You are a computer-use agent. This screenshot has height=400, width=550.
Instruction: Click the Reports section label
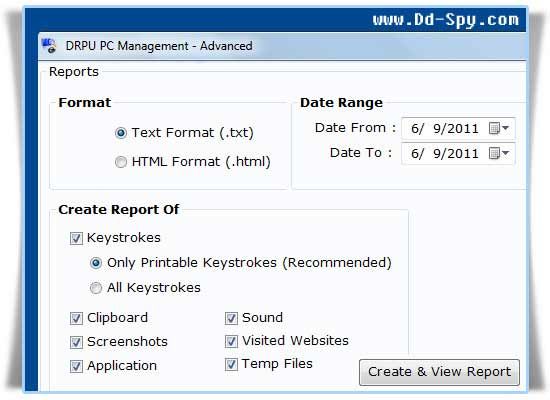tap(74, 72)
